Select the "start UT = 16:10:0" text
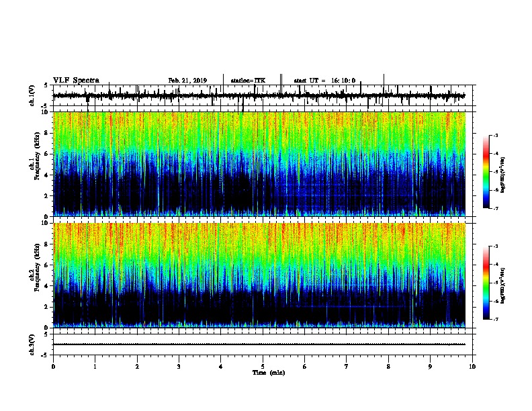Screen dimensions: 532x411 pyautogui.click(x=324, y=81)
